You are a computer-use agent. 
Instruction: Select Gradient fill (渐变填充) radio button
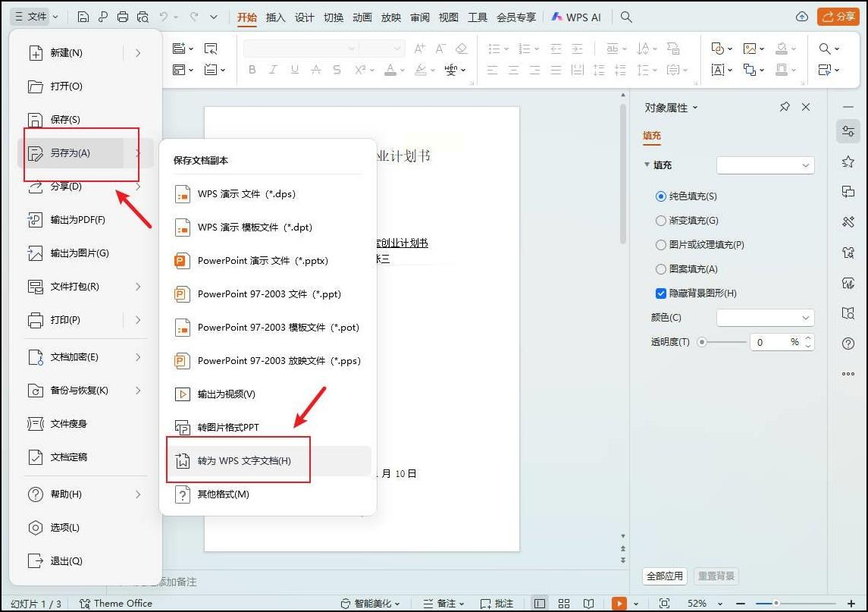pyautogui.click(x=660, y=221)
